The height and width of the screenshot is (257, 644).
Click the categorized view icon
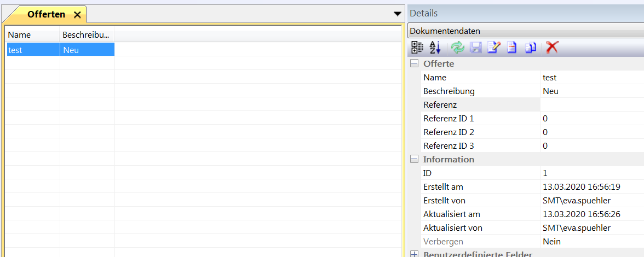tap(417, 48)
